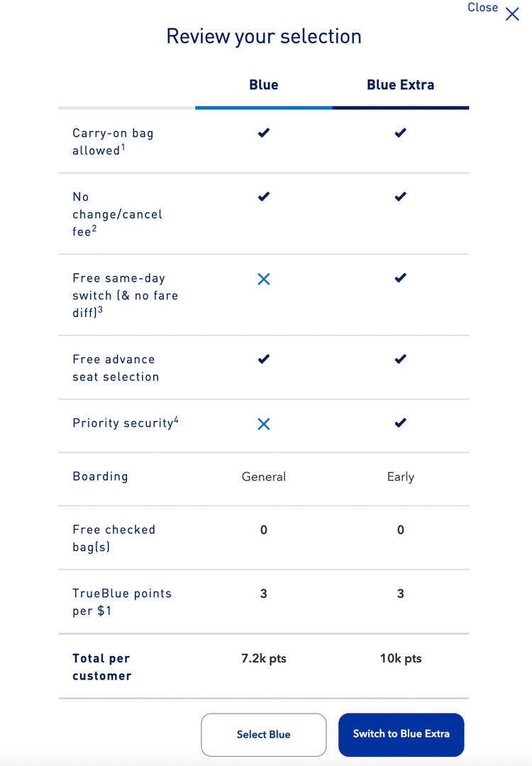Click the checkmark for carry-on bag under Blue Extra
Viewport: 532px width, 766px height.
[400, 133]
